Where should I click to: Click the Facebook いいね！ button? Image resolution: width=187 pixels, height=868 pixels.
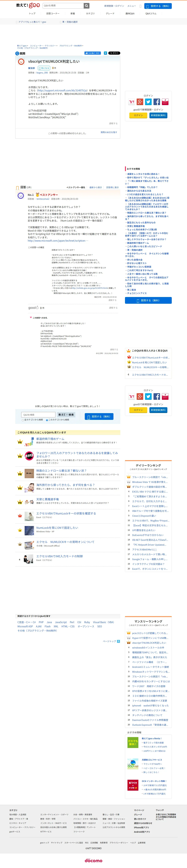pyautogui.click(x=93, y=53)
